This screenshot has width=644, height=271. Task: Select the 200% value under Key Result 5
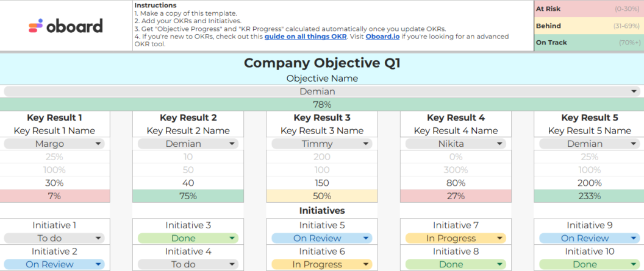[x=589, y=183]
